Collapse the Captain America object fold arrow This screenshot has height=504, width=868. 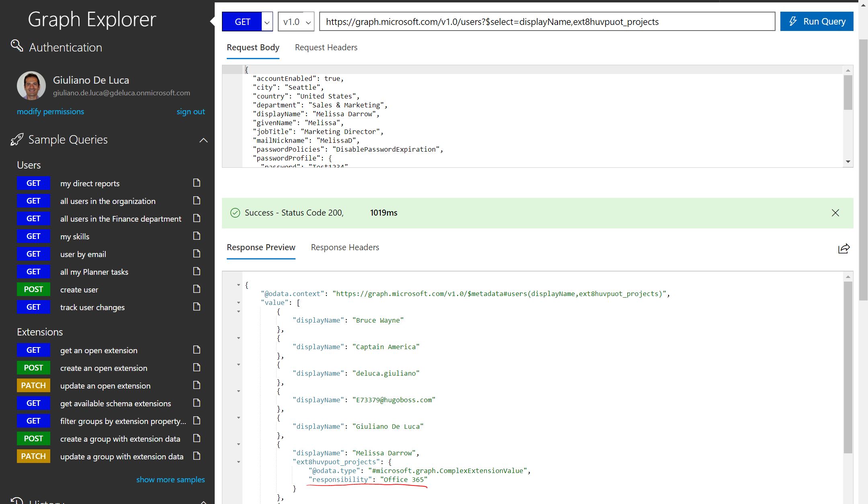click(238, 338)
